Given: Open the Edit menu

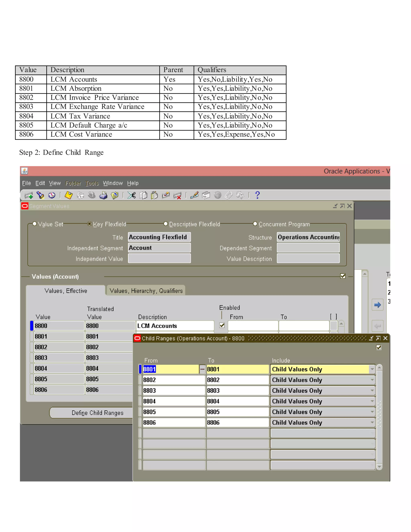Looking at the screenshot, I should (40, 183).
